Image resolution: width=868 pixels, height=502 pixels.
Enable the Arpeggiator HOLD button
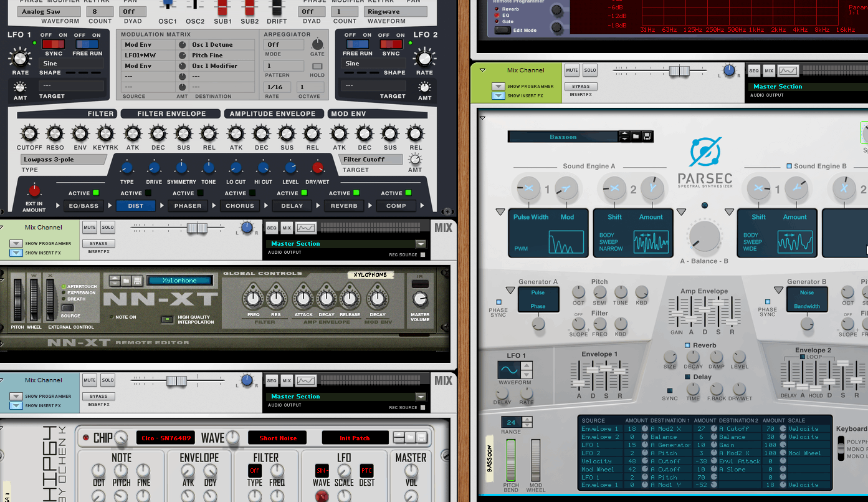(x=318, y=66)
